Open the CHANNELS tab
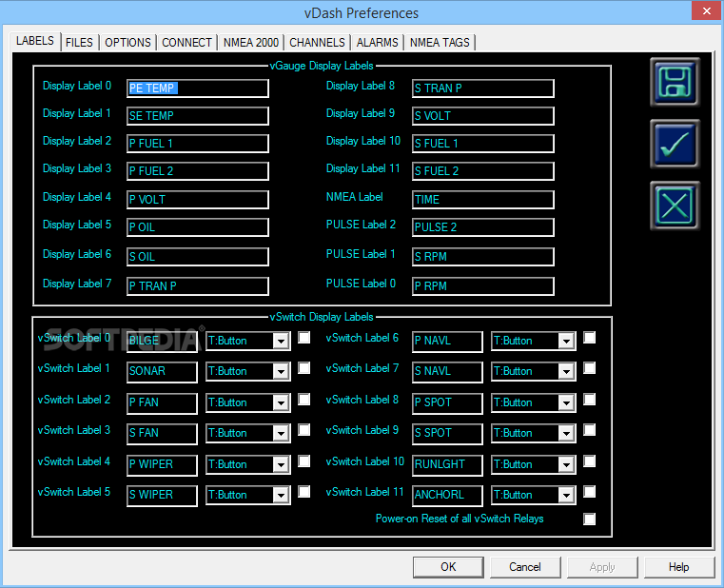Image resolution: width=724 pixels, height=588 pixels. coord(317,43)
